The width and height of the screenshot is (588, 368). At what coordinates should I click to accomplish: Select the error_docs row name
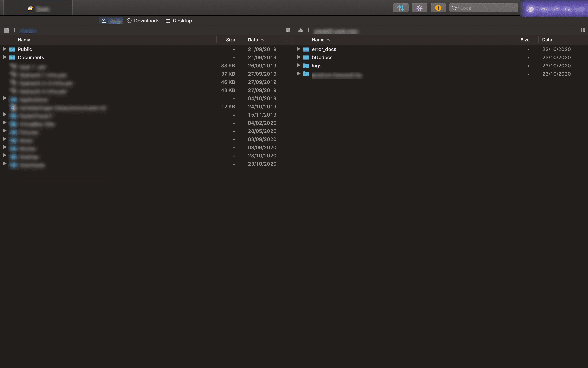324,49
